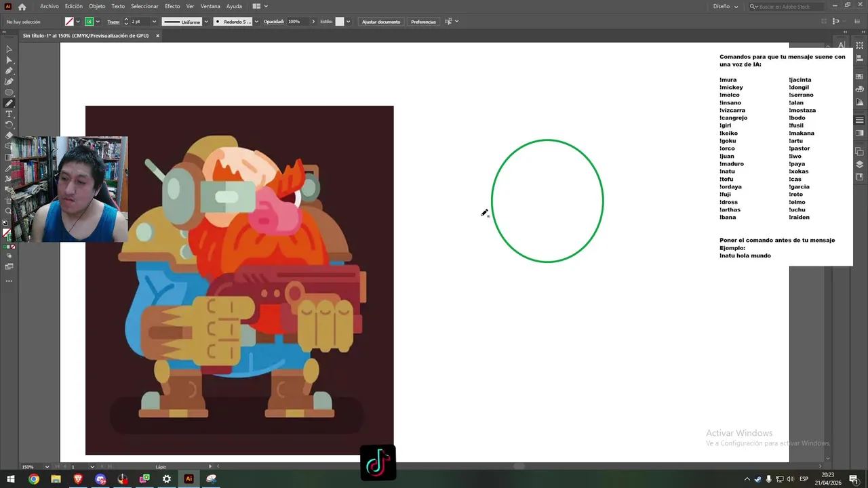The width and height of the screenshot is (868, 488).
Task: Open the stroke color dropdown arrow
Action: point(98,22)
